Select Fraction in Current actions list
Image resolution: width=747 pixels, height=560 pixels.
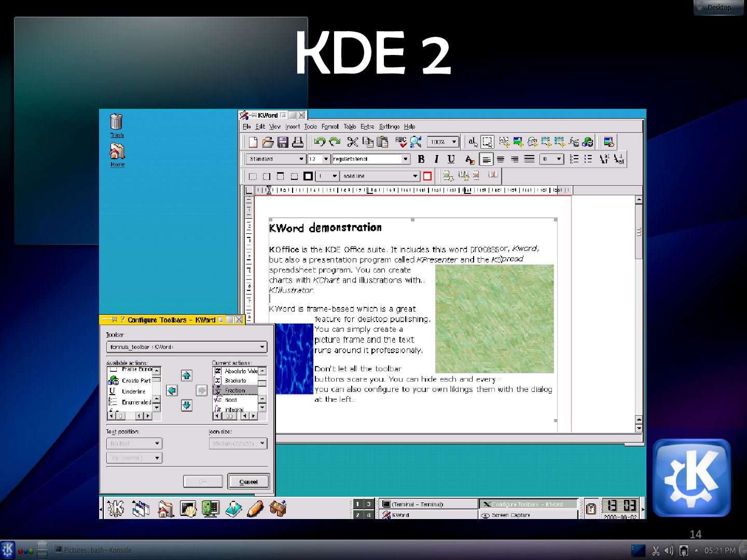(236, 390)
